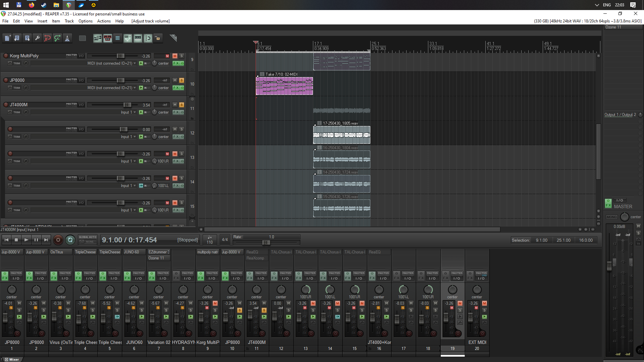Open the Actions menu

(x=104, y=21)
